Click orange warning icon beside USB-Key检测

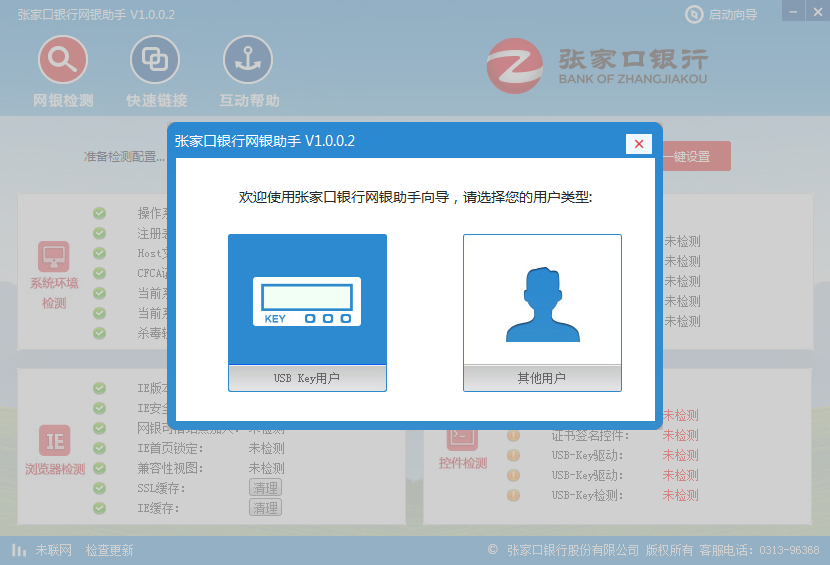[x=513, y=495]
